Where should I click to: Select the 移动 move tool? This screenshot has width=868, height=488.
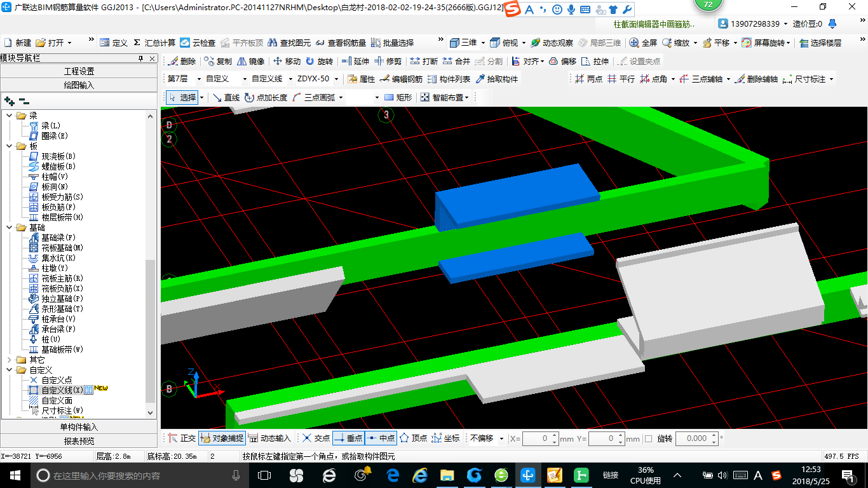287,61
